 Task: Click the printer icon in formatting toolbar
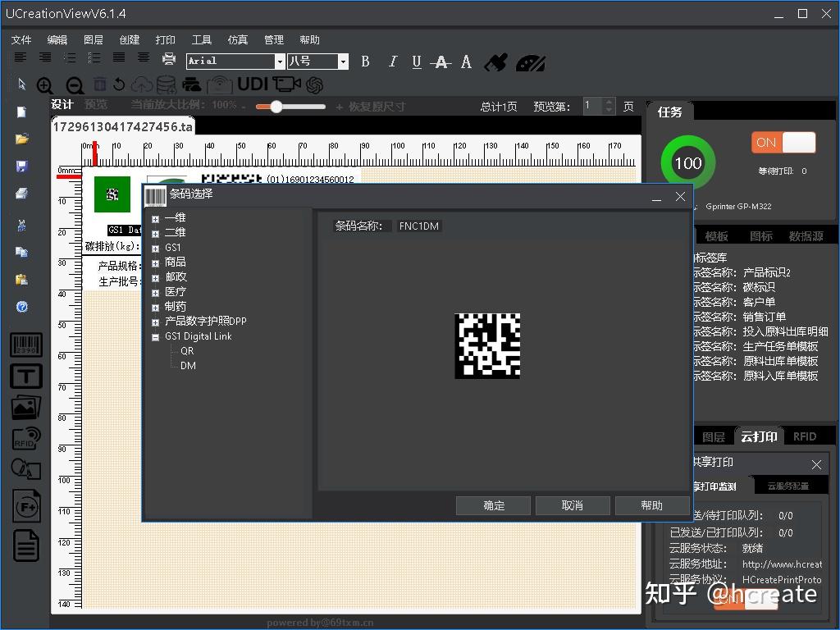(x=169, y=59)
